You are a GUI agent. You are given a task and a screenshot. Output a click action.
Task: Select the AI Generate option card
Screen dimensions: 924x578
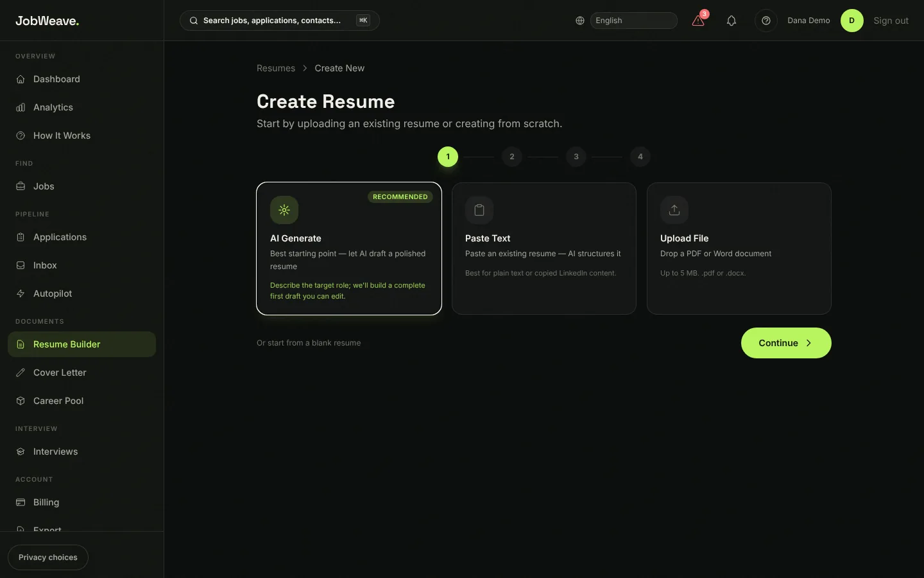tap(349, 249)
